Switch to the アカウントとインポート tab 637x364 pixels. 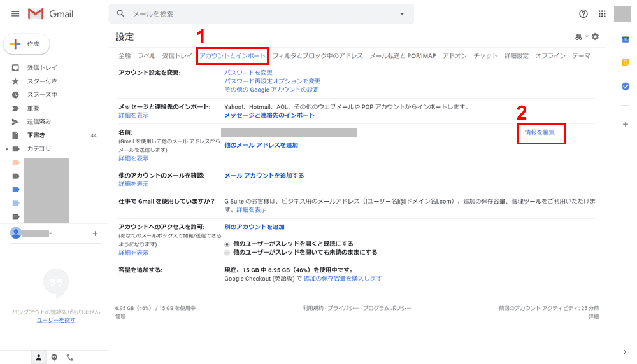[x=233, y=55]
